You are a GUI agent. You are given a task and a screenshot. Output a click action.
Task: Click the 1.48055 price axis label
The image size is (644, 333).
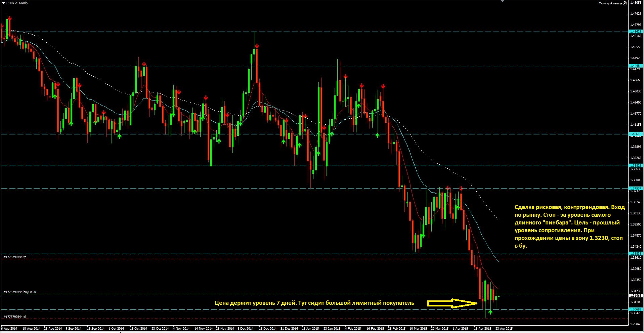pyautogui.click(x=636, y=2)
